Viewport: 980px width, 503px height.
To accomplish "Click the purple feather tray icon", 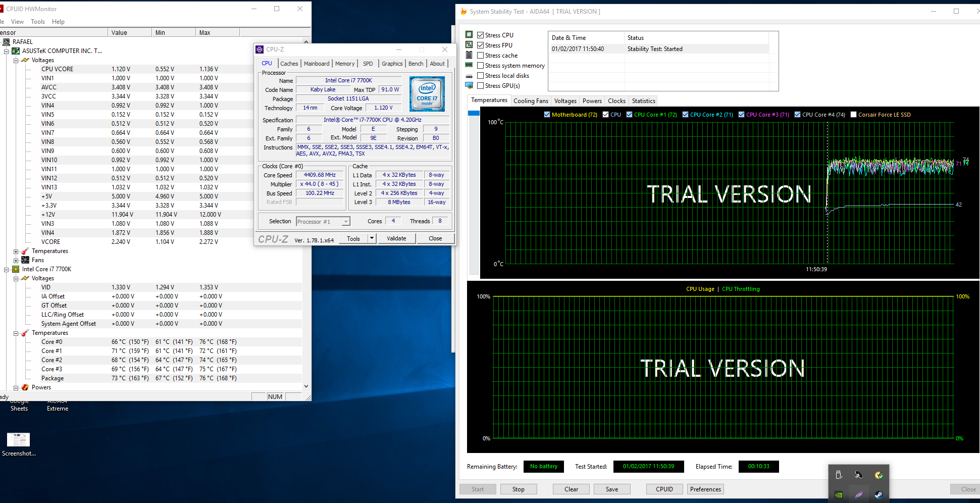I will coord(859,495).
